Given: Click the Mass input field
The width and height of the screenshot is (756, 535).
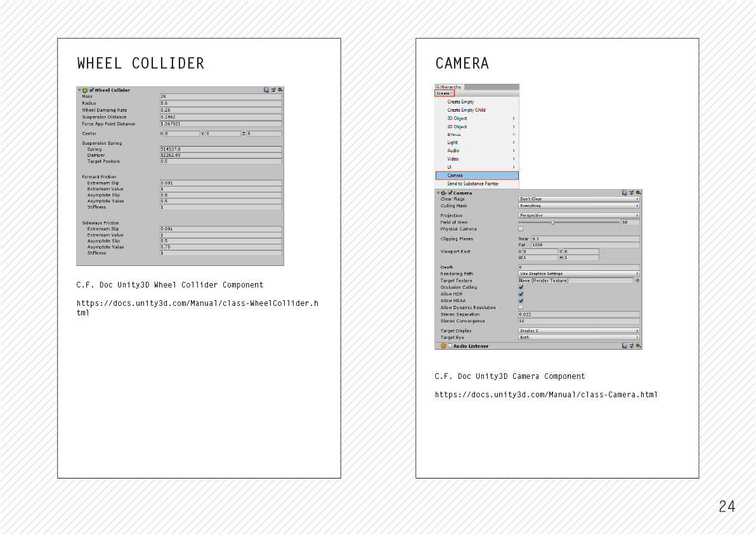Looking at the screenshot, I should [x=221, y=96].
